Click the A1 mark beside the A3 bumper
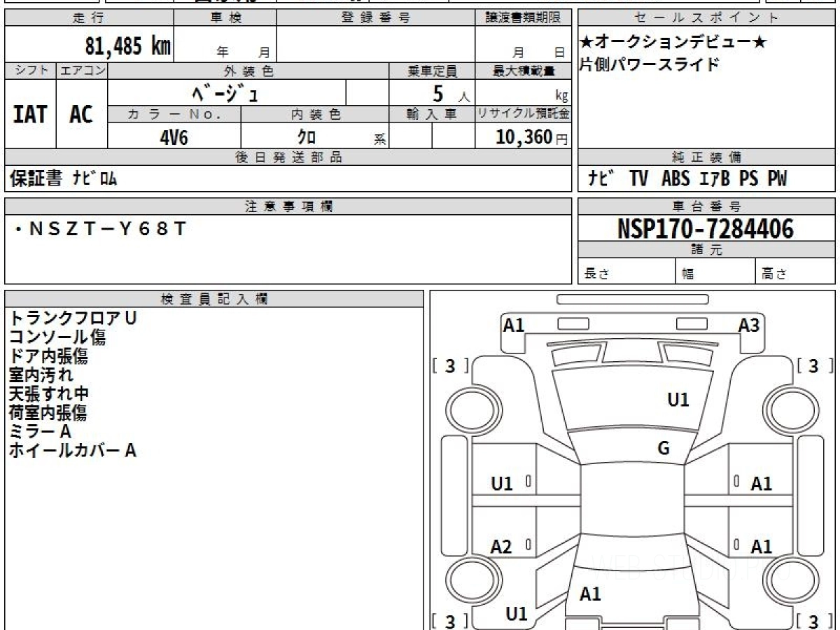The width and height of the screenshot is (840, 630). point(514,325)
